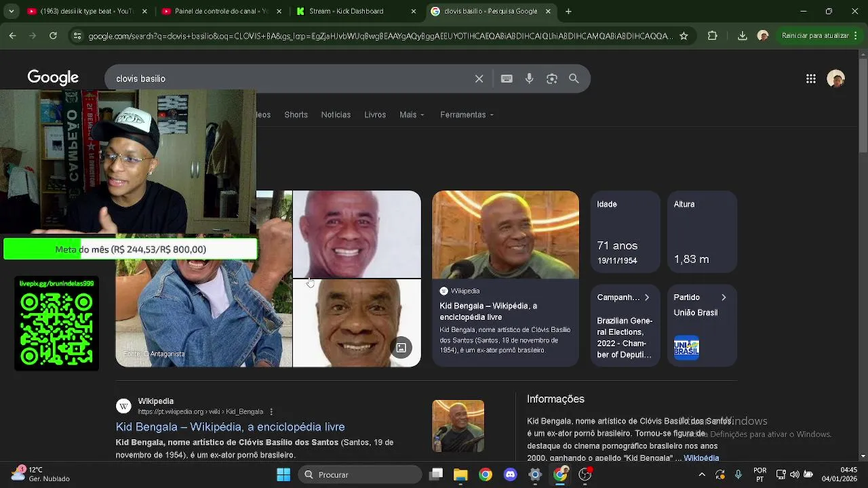
Task: Click the União Brasil party logo
Action: (686, 348)
